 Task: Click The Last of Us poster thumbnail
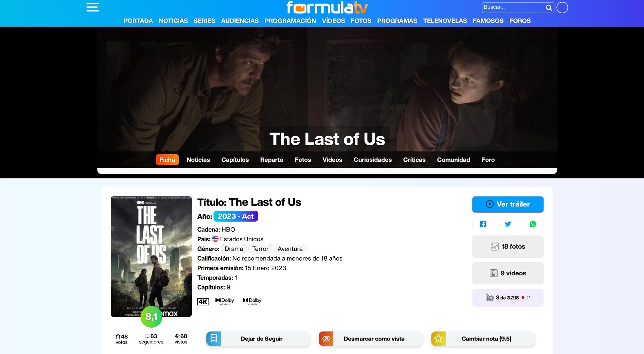pyautogui.click(x=151, y=256)
